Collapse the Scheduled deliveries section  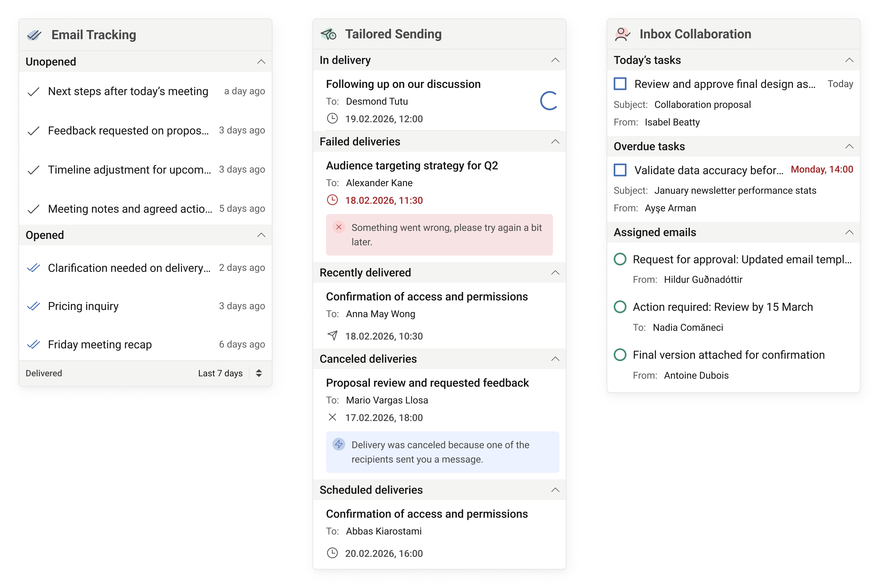[x=555, y=489]
